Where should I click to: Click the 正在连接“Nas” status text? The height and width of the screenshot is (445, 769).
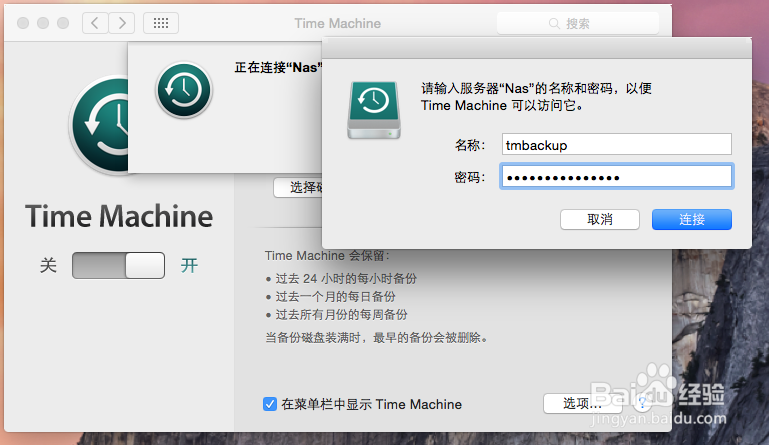coord(278,67)
